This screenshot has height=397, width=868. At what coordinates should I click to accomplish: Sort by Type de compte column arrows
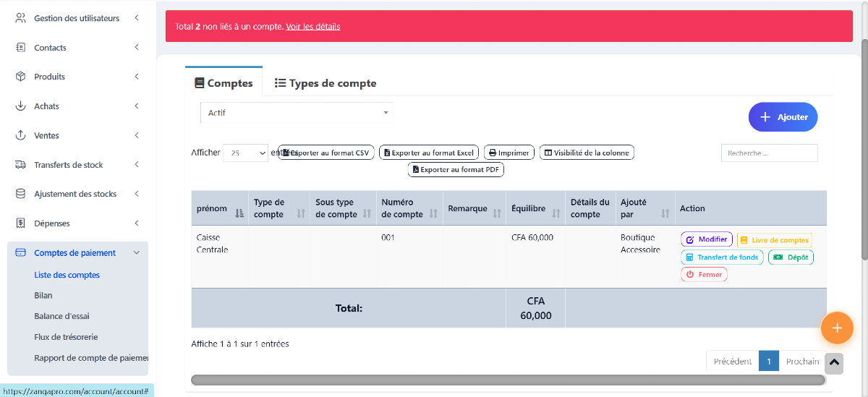(x=302, y=214)
